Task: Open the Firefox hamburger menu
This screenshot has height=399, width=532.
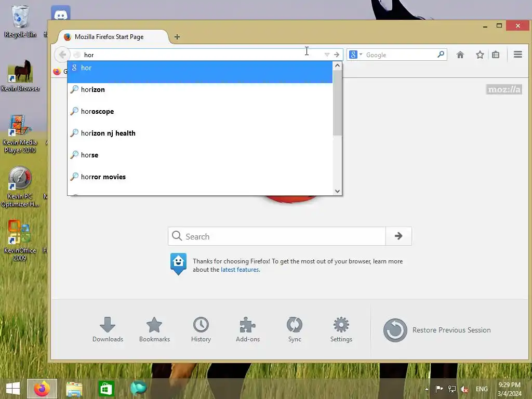Action: [518, 55]
